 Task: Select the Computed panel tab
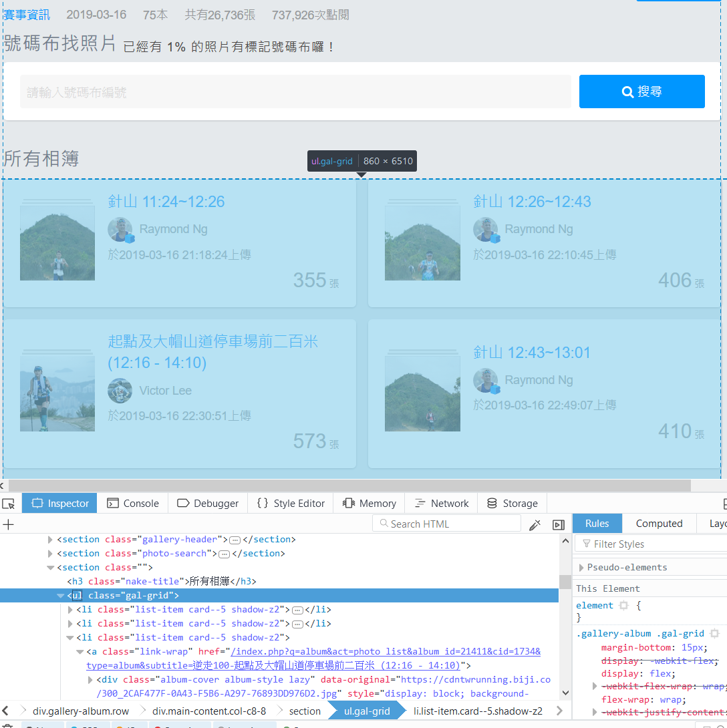(659, 523)
